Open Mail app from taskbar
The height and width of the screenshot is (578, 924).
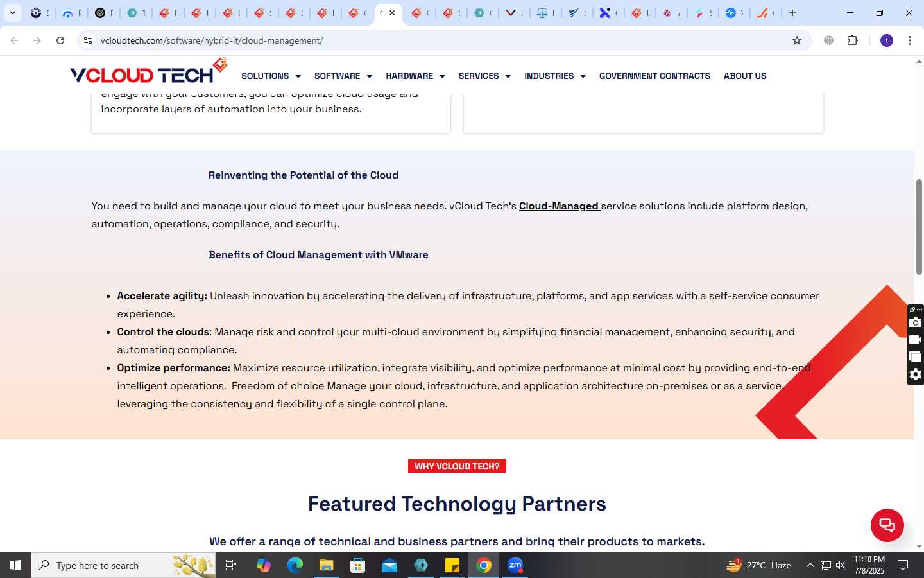389,565
